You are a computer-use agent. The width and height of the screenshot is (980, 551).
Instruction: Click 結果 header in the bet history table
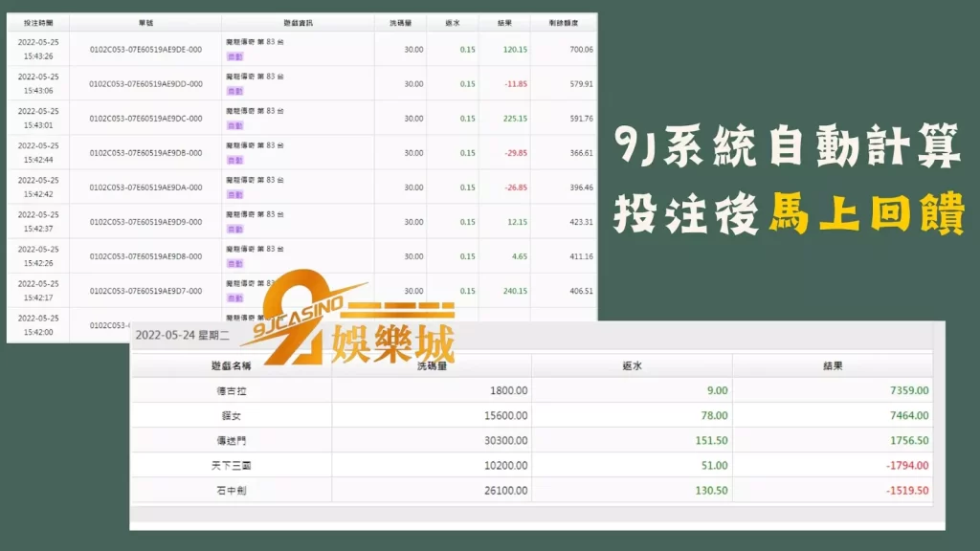tap(504, 23)
